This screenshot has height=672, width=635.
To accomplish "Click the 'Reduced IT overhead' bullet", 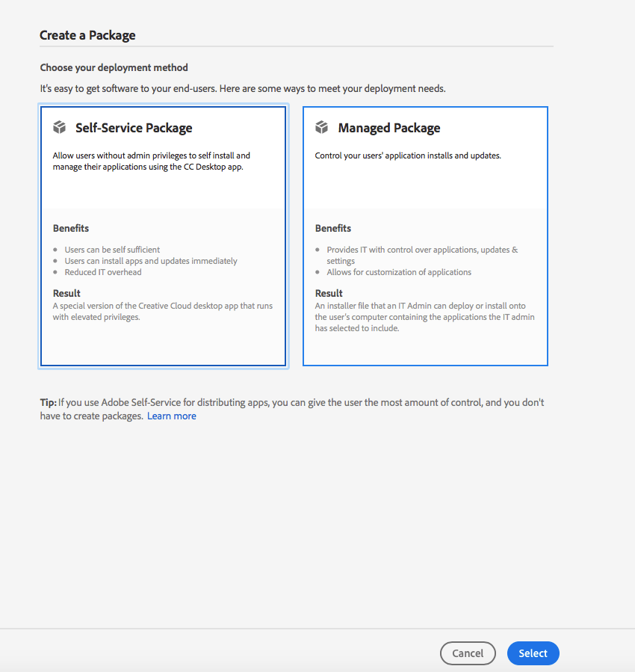I will 103,272.
